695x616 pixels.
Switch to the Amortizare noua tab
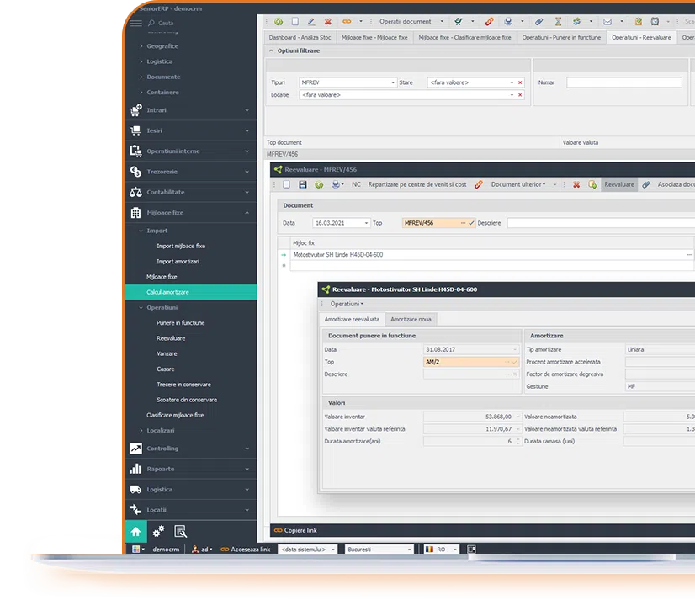click(x=411, y=319)
